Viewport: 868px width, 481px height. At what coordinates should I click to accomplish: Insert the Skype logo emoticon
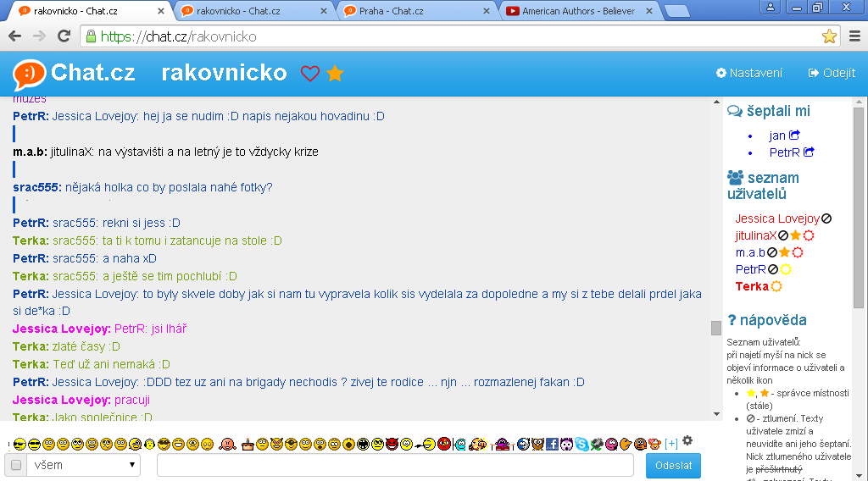[x=581, y=444]
